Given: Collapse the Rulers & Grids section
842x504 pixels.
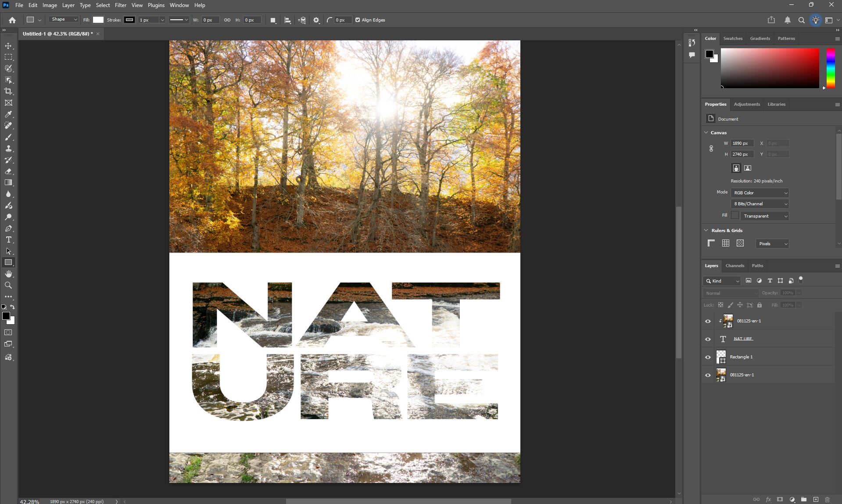Looking at the screenshot, I should (706, 230).
